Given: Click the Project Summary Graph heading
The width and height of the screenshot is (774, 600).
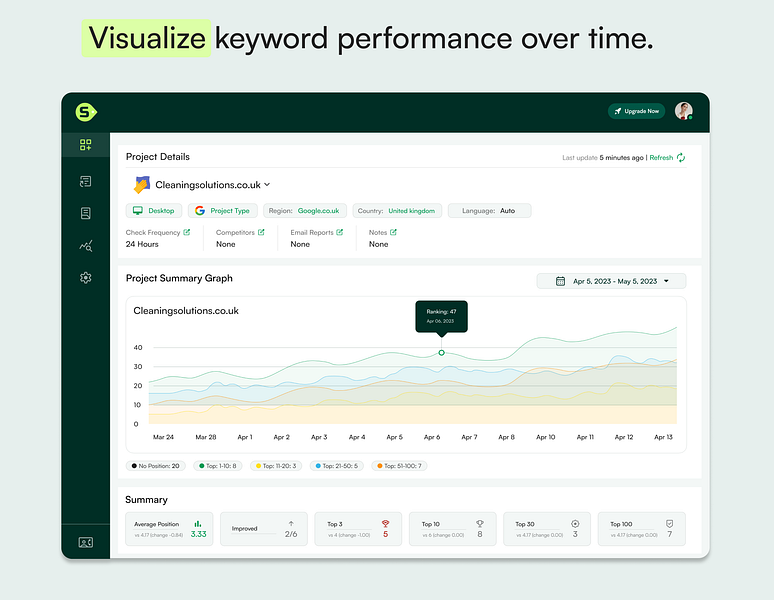Looking at the screenshot, I should tap(179, 278).
